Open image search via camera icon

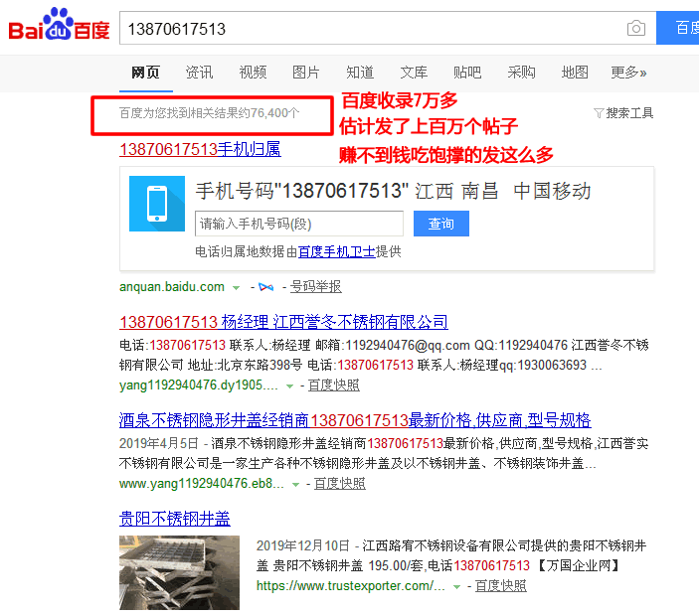click(636, 29)
